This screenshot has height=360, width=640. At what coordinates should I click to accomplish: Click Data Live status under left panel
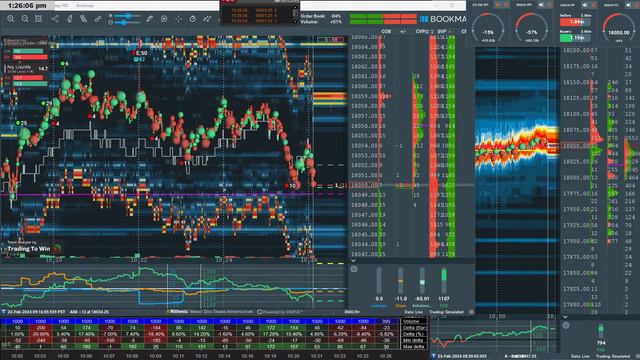click(413, 312)
